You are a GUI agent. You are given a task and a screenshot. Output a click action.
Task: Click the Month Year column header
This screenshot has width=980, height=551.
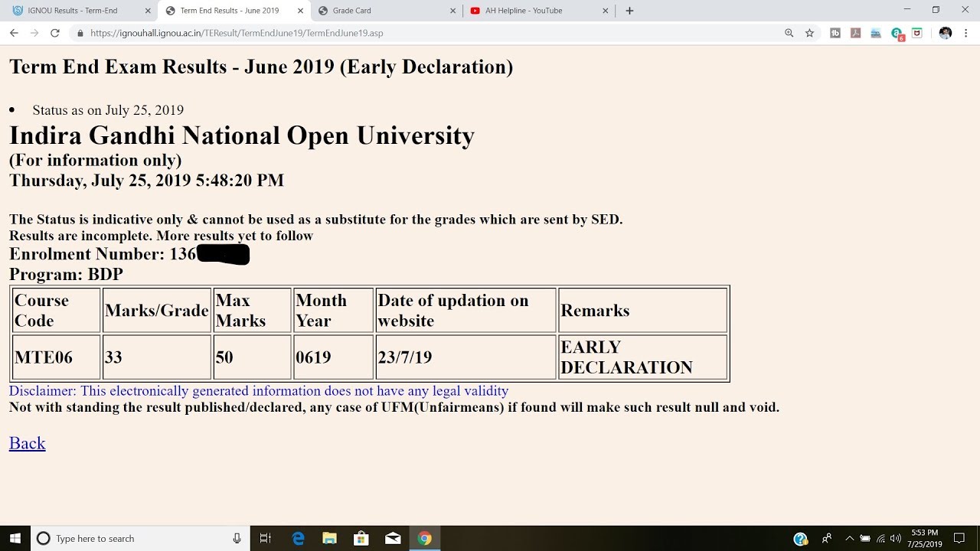click(x=333, y=310)
